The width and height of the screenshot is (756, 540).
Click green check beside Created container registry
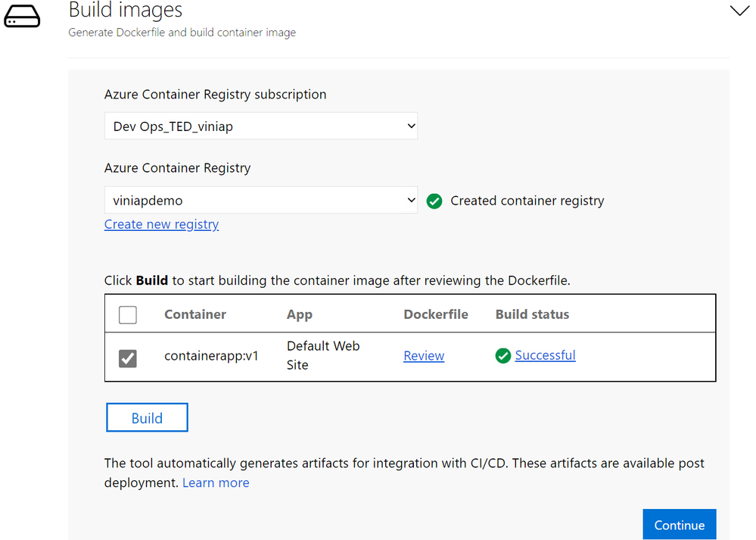434,201
